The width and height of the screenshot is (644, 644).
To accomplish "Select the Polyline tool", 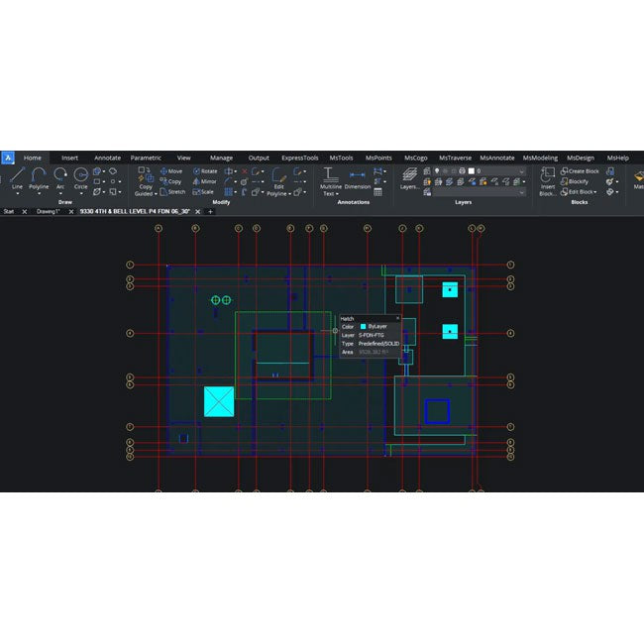I will (38, 177).
